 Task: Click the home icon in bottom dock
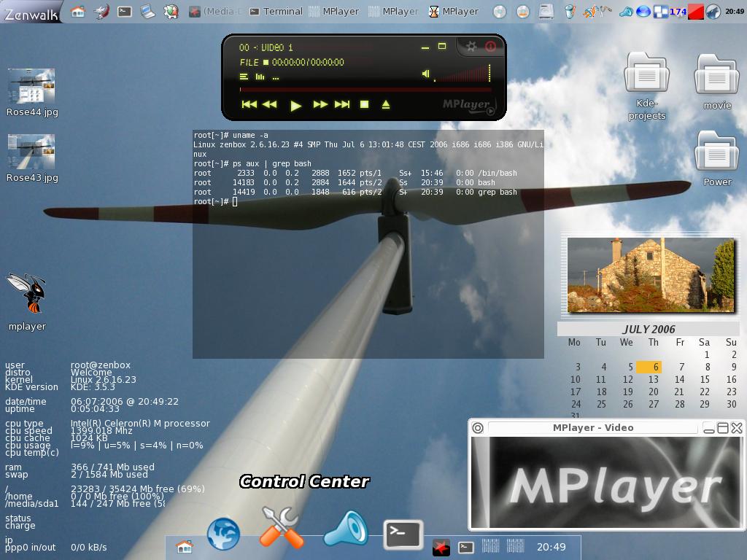(185, 547)
